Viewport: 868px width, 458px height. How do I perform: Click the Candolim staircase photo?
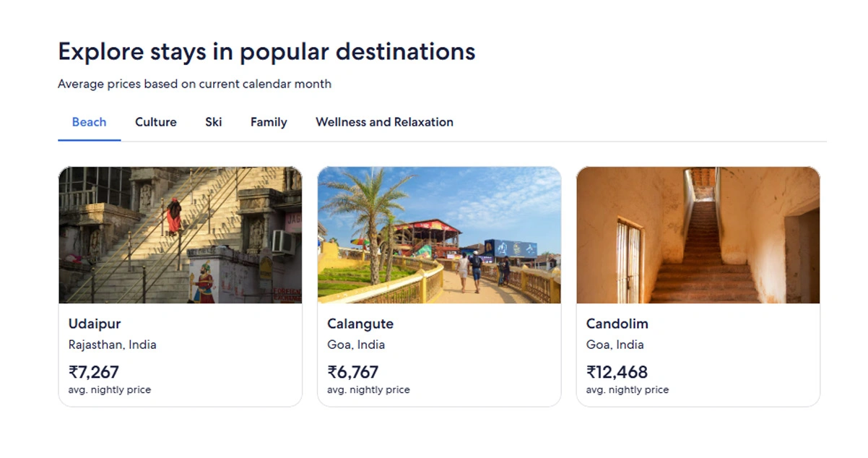pos(698,235)
